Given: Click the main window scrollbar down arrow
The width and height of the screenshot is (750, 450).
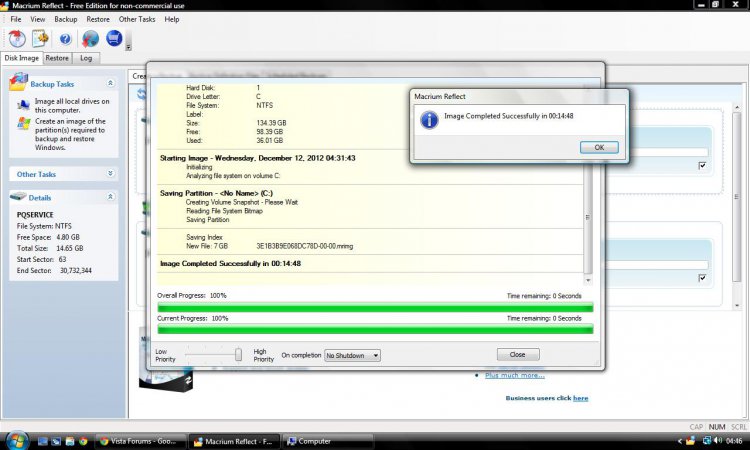Looking at the screenshot, I should click(x=737, y=305).
